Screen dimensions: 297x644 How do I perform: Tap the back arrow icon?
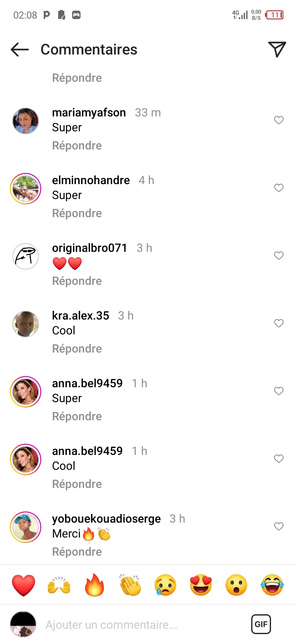20,50
